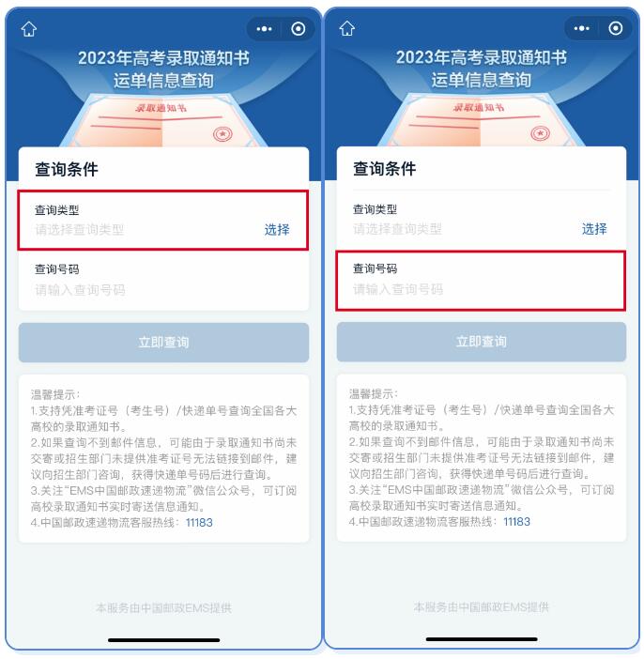Open three-dots menu in right screen
Viewport: 644px width, 659px height.
pyautogui.click(x=582, y=28)
